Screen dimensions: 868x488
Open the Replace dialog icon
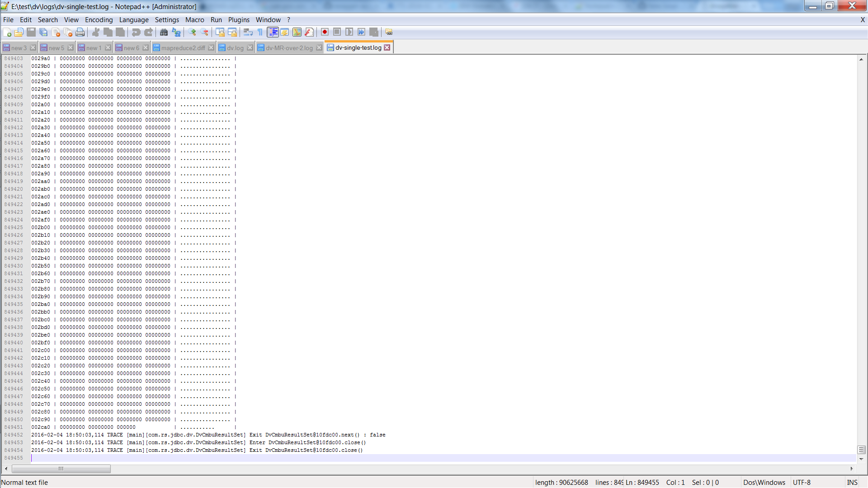coord(176,32)
